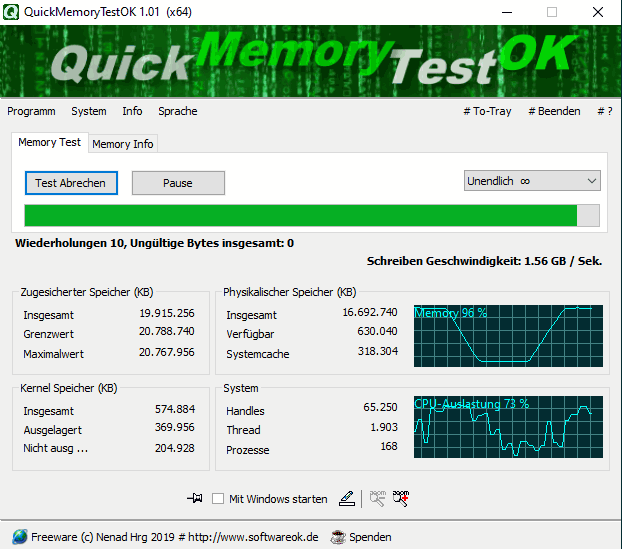Click # Beenden to quit

pyautogui.click(x=554, y=111)
